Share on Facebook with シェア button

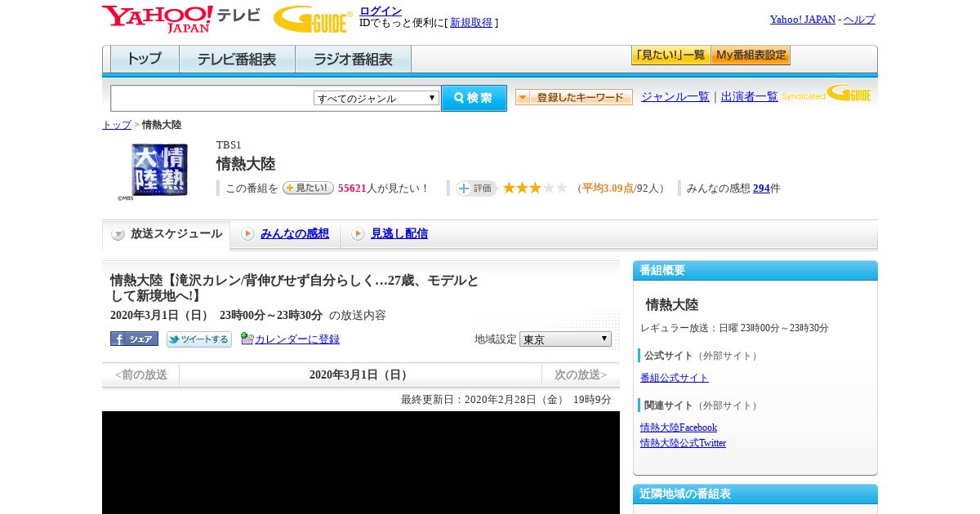point(134,339)
